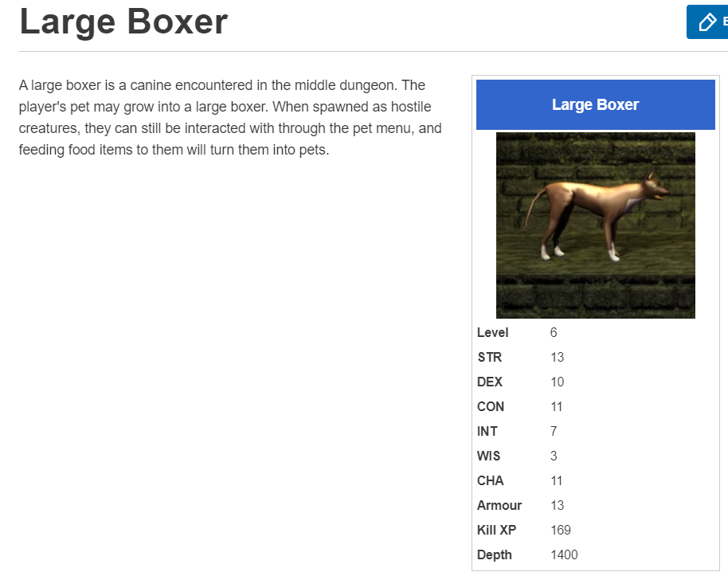Select the CHA stat label
The image size is (728, 572).
tap(491, 480)
